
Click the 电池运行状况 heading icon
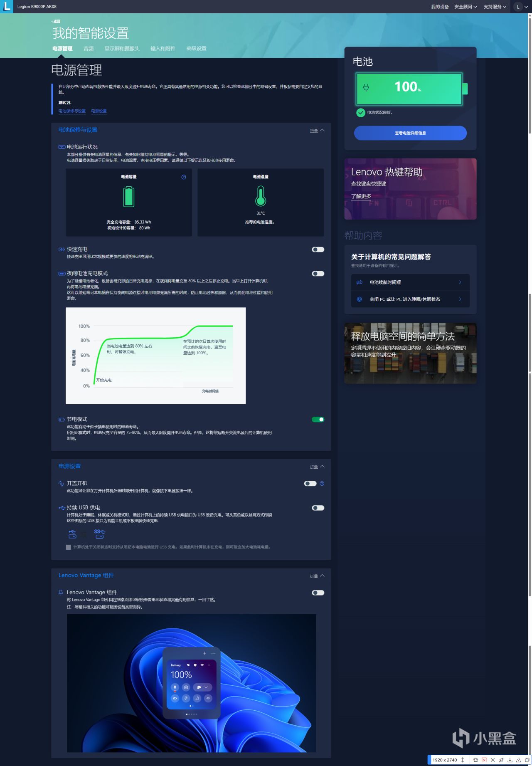(x=62, y=147)
